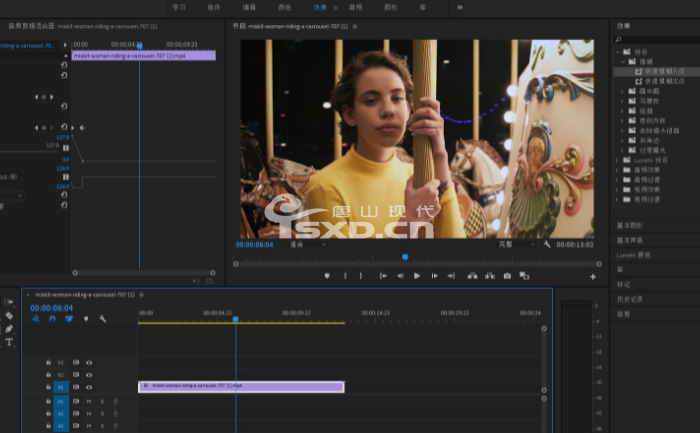Screen dimensions: 700x433
Task: Step back one frame in Program monitor
Action: (400, 276)
